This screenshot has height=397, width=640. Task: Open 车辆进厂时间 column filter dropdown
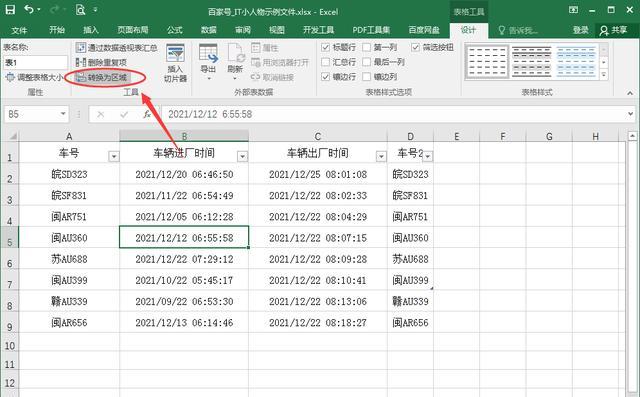pyautogui.click(x=242, y=156)
